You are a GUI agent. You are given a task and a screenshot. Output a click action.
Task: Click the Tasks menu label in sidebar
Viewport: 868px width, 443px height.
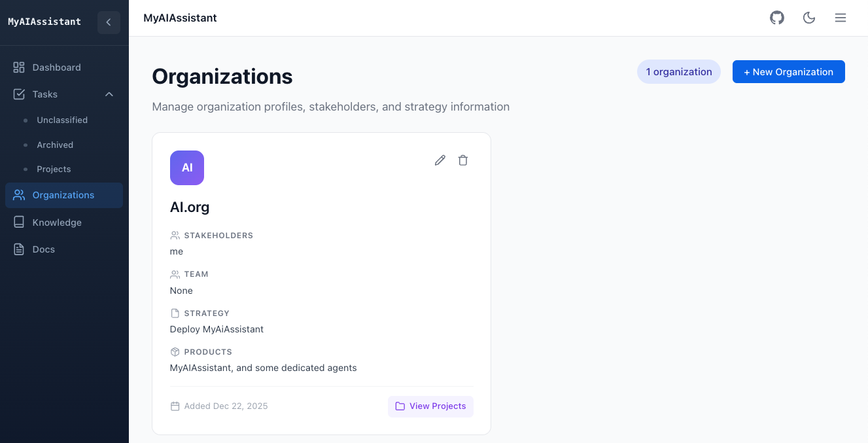[x=45, y=94]
